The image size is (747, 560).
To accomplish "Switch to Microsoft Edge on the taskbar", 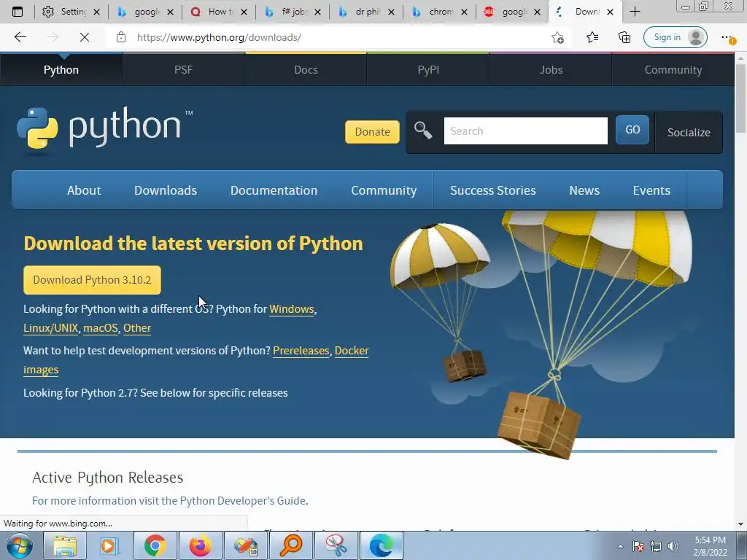I will 381,545.
